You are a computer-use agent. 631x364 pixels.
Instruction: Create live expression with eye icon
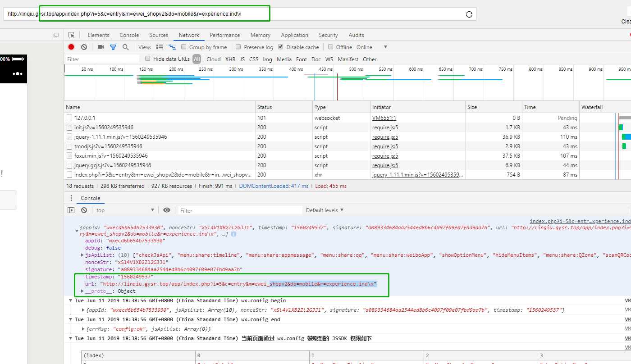pyautogui.click(x=167, y=210)
